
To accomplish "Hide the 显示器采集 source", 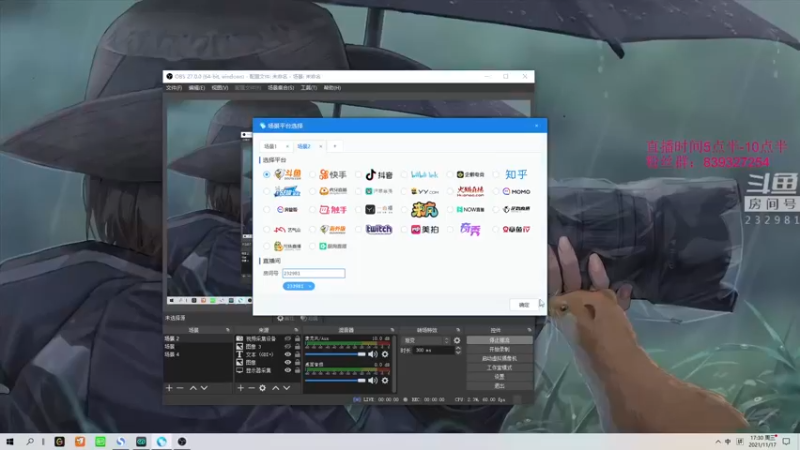I will coord(288,370).
